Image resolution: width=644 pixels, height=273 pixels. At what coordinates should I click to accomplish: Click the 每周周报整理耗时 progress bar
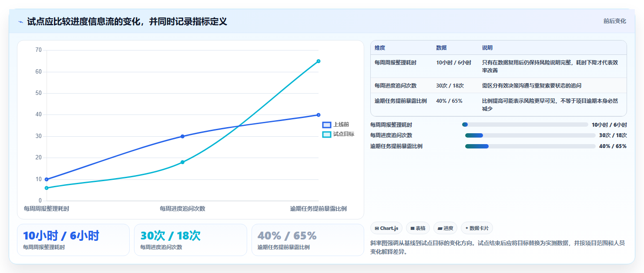coord(525,125)
